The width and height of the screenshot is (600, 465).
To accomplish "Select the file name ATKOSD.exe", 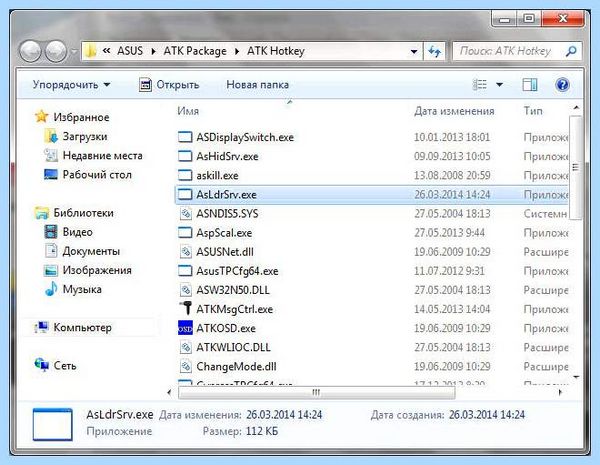I will 226,328.
